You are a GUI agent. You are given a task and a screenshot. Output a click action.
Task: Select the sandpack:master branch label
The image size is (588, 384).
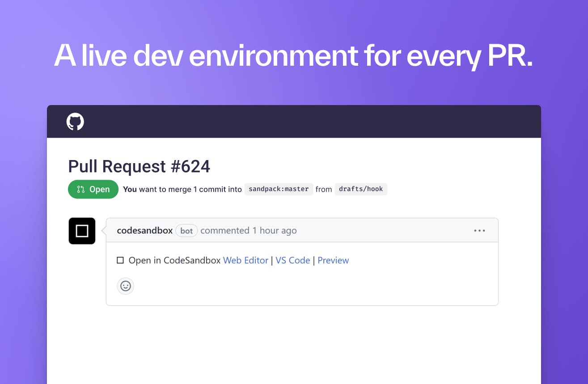pyautogui.click(x=279, y=189)
